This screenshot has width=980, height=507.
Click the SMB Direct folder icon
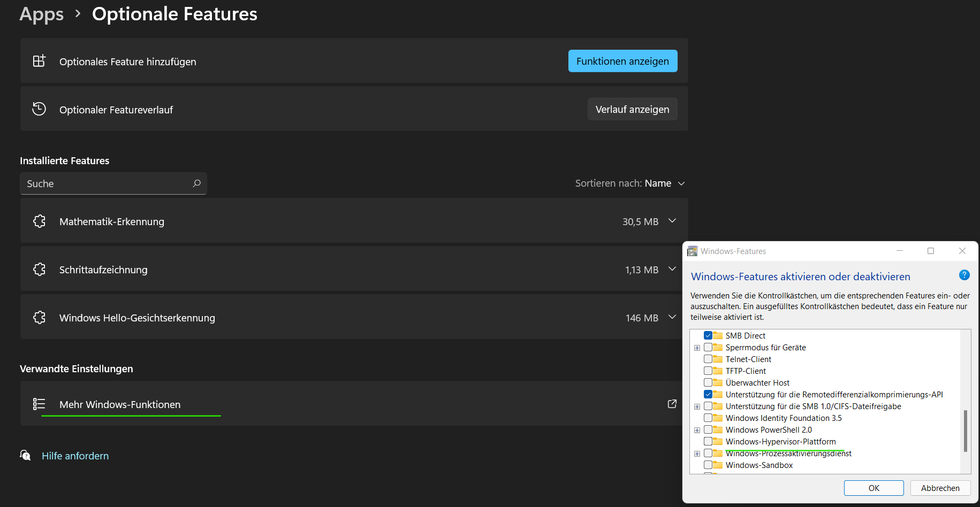pyautogui.click(x=718, y=335)
